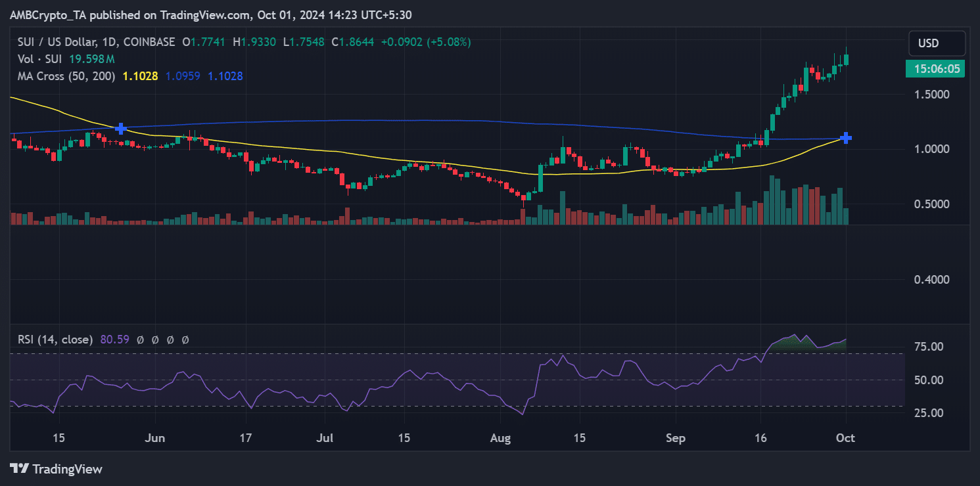
Task: Click the blue cross marker near late May
Action: click(121, 128)
